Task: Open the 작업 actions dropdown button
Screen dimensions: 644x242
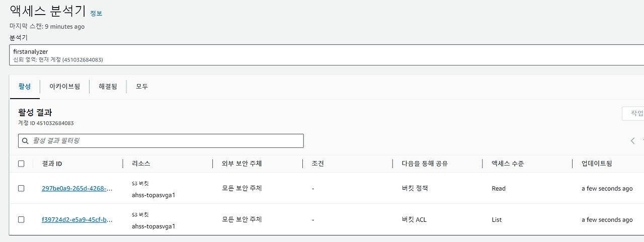Action: [633, 113]
